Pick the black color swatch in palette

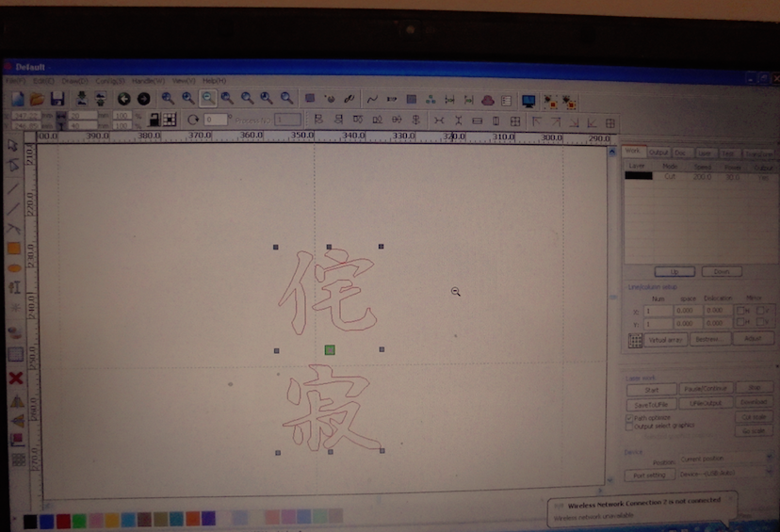click(x=30, y=521)
